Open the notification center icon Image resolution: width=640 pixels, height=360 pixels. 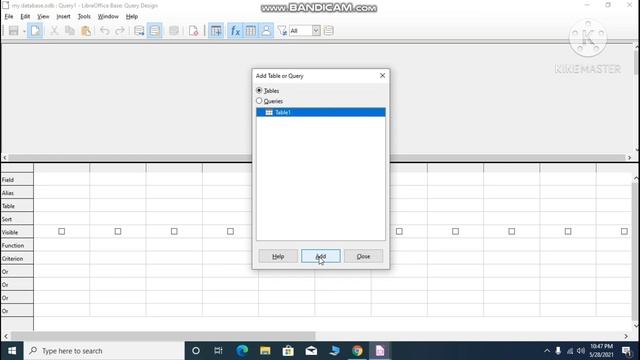coord(627,351)
